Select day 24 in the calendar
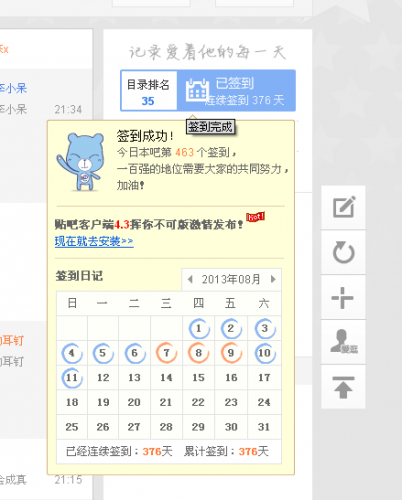This screenshot has height=500, width=402. tap(264, 402)
